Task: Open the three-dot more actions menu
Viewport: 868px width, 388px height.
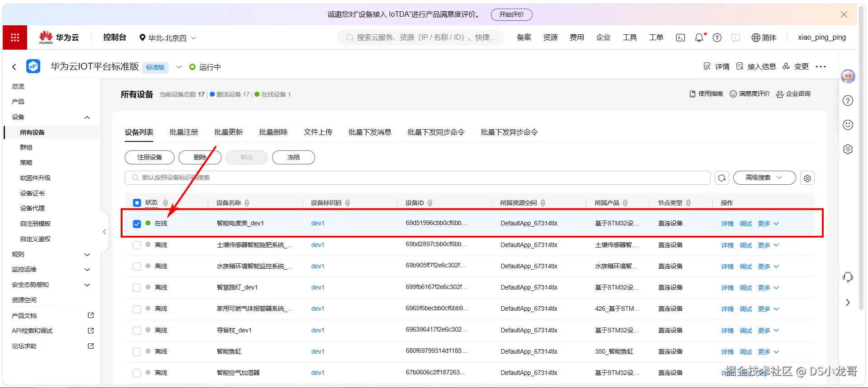Action: 821,66
